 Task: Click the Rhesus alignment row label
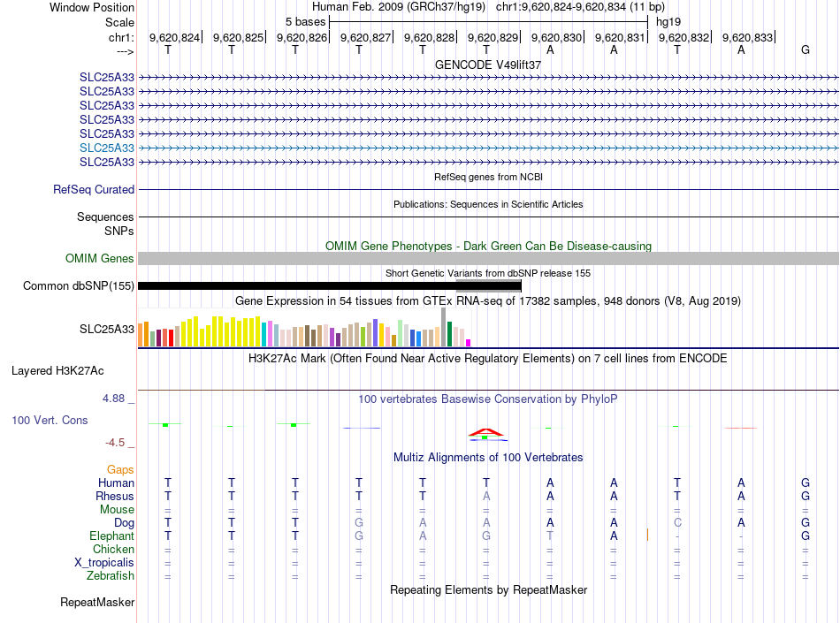(x=115, y=496)
